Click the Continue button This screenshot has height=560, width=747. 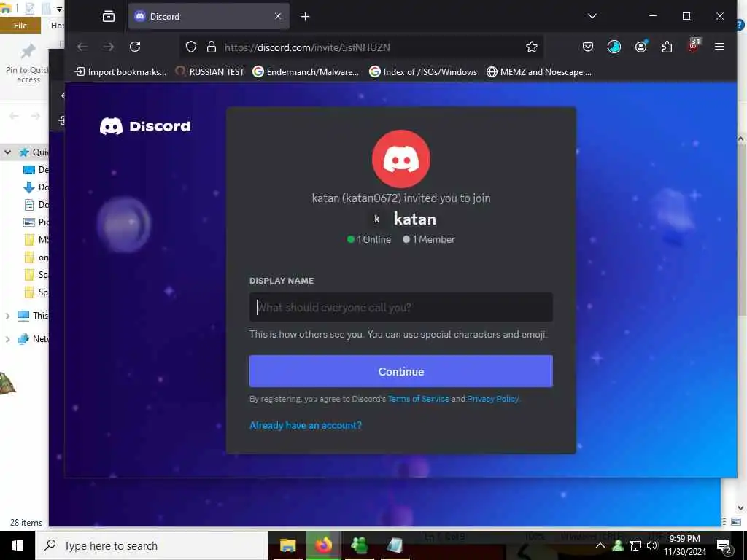click(x=401, y=371)
